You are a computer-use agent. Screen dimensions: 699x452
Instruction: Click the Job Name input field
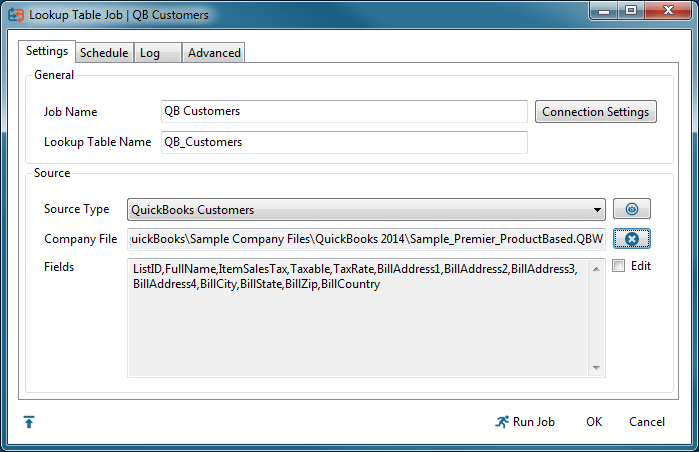[x=344, y=111]
